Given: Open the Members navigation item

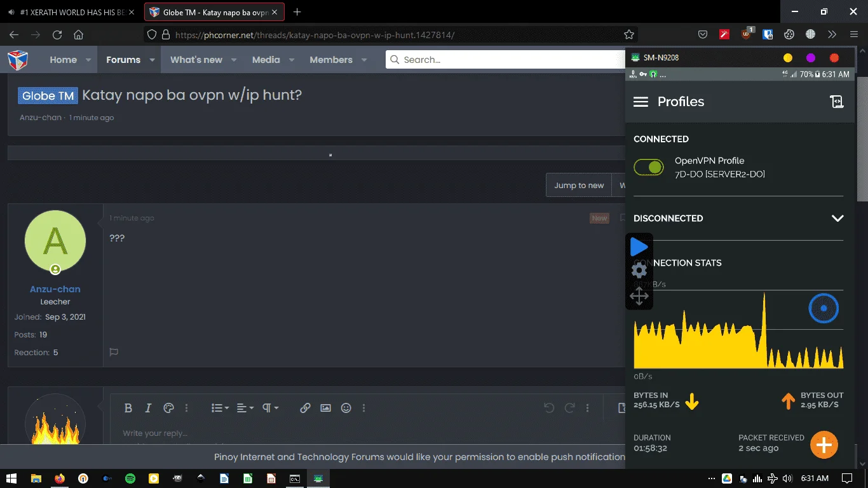Looking at the screenshot, I should [x=331, y=60].
